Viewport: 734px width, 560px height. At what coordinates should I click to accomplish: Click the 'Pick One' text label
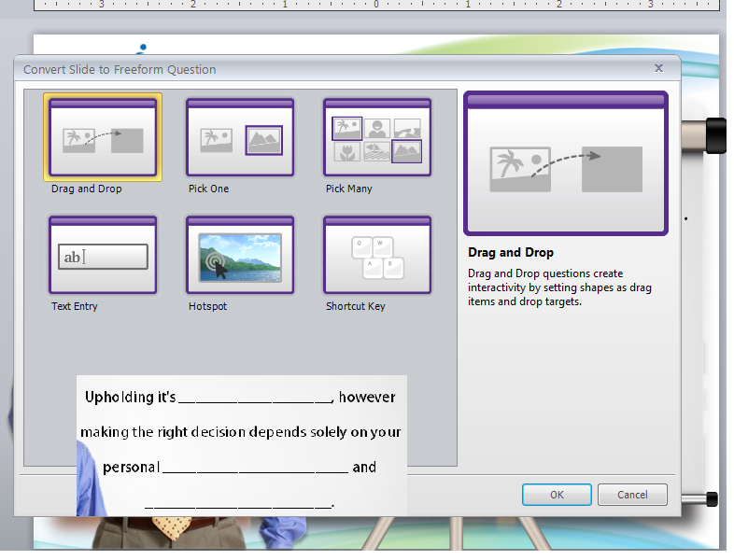coord(208,189)
